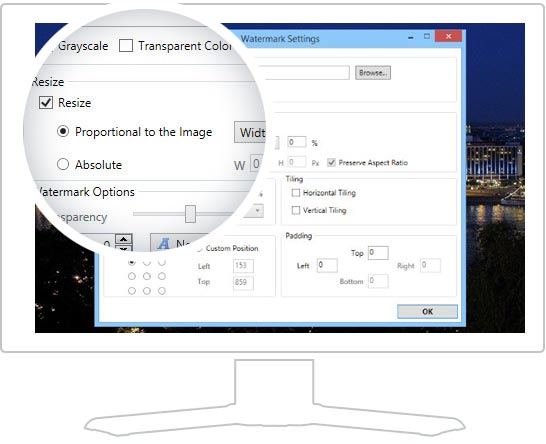Select the middle-left position radio in the grid
546x444 pixels.
click(132, 276)
